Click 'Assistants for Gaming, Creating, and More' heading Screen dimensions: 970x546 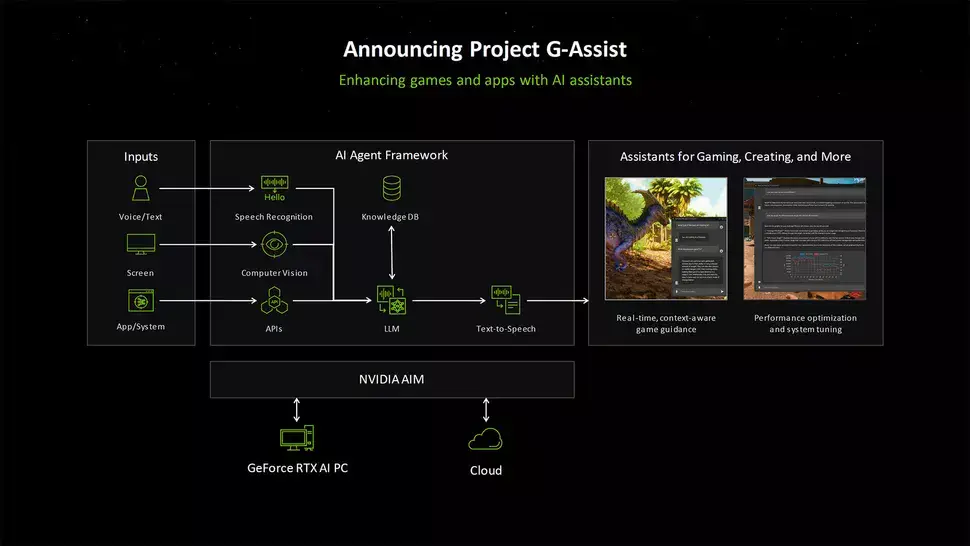coord(735,156)
